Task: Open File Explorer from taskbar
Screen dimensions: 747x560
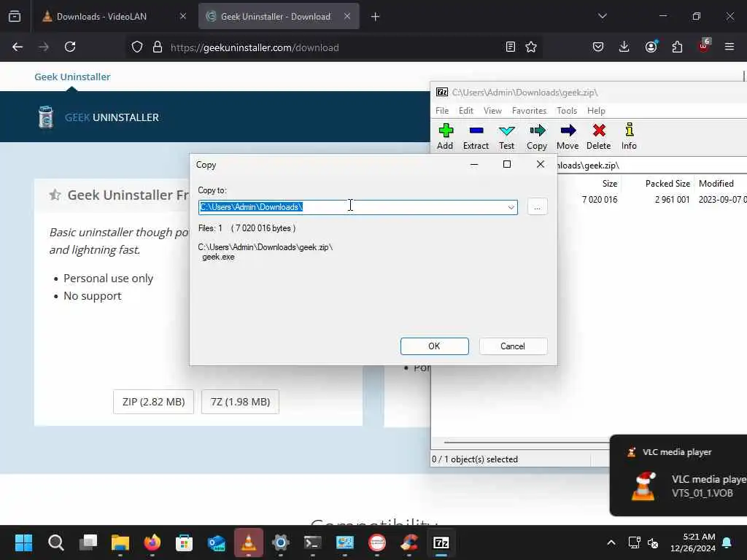Action: click(x=120, y=542)
